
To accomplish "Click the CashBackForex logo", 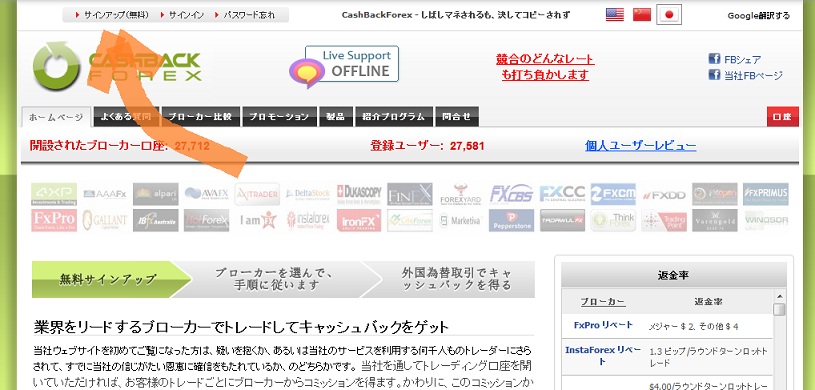I will point(117,66).
